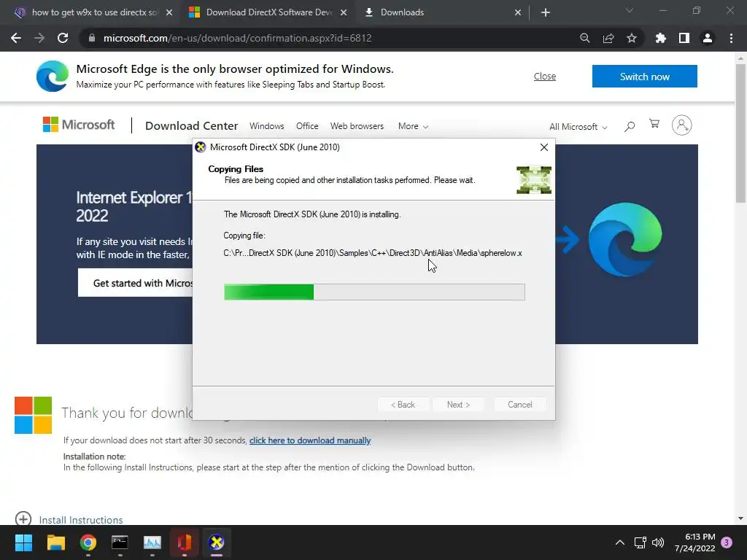Click the share page icon
Viewport: 747px width, 560px height.
pyautogui.click(x=608, y=38)
